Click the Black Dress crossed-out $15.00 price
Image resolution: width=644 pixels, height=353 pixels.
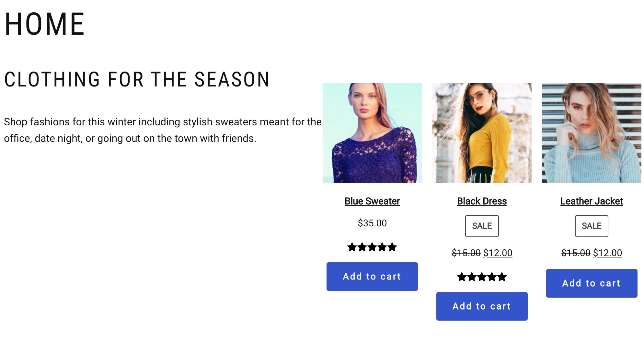pos(466,253)
